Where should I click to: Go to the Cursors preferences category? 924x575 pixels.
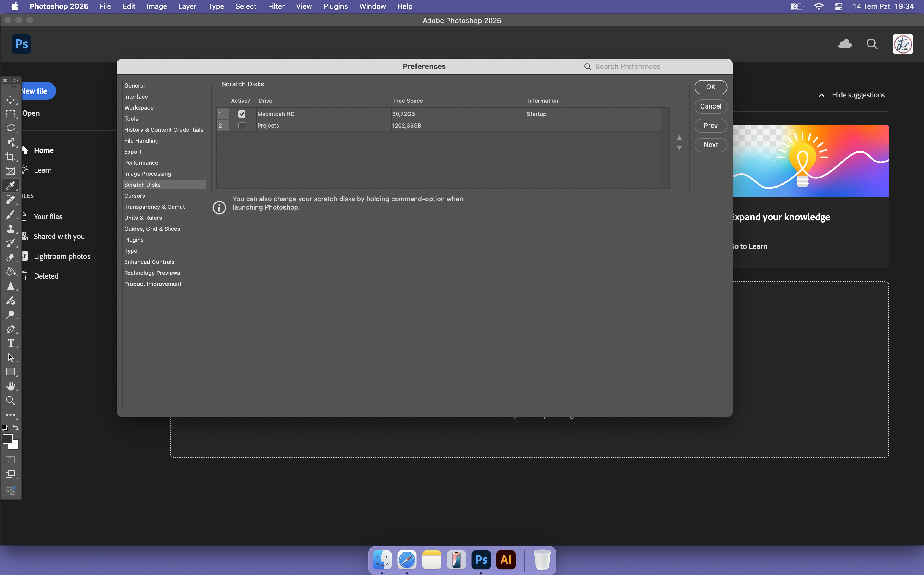coord(164,196)
